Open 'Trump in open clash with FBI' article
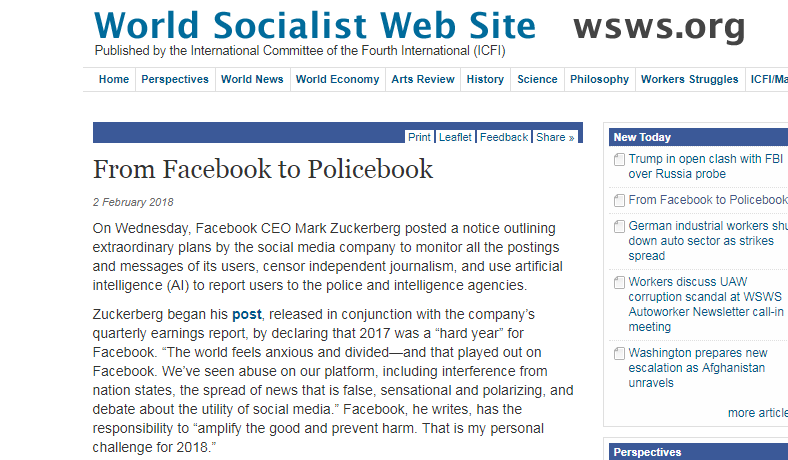The image size is (788, 460). (706, 166)
